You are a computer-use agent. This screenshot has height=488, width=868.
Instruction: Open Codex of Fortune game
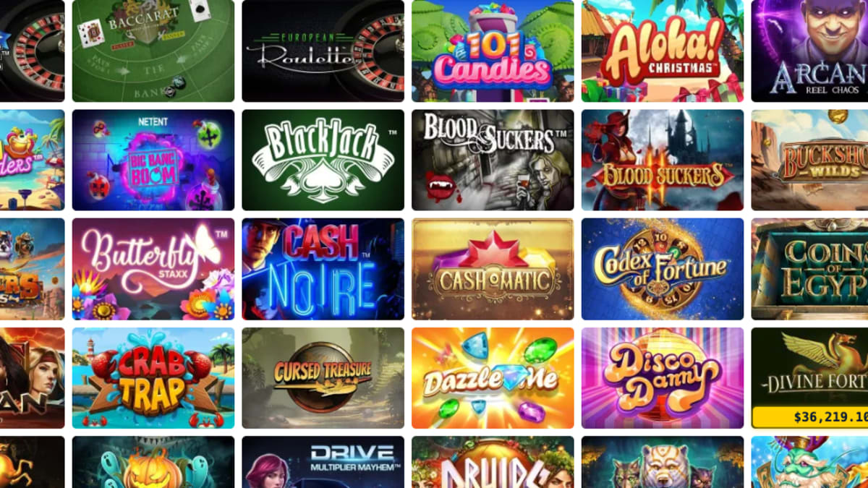[x=663, y=269]
